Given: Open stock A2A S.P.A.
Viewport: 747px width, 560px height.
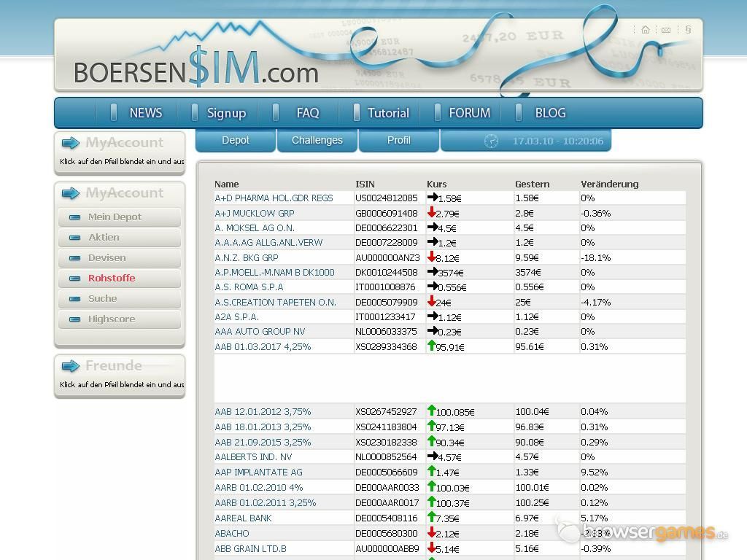Looking at the screenshot, I should tap(237, 317).
